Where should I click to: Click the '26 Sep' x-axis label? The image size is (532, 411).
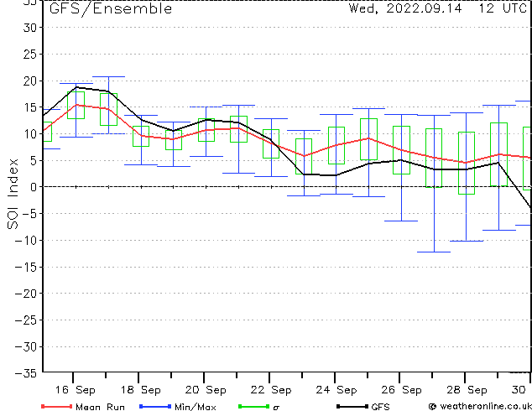coord(402,390)
